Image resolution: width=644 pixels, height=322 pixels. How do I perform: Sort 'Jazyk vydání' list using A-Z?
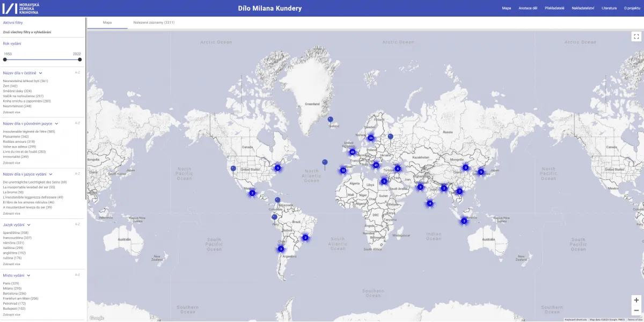(77, 224)
